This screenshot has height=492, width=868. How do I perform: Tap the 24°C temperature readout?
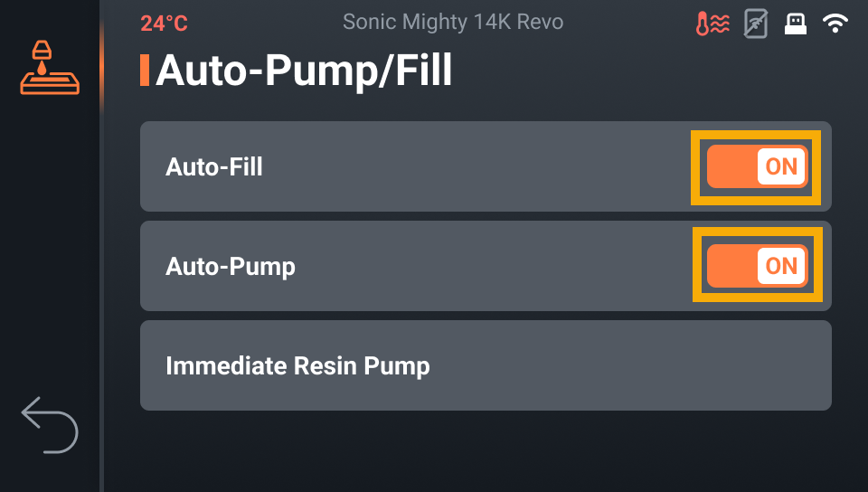(164, 24)
